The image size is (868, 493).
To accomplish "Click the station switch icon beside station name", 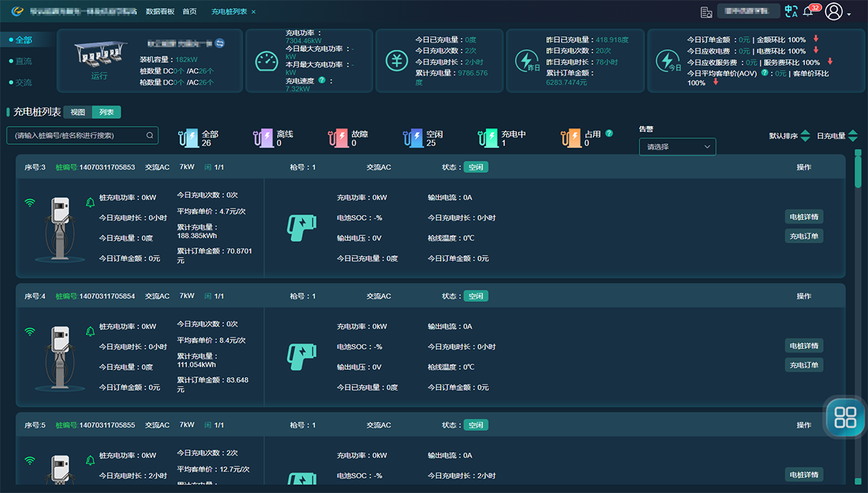I will [220, 43].
